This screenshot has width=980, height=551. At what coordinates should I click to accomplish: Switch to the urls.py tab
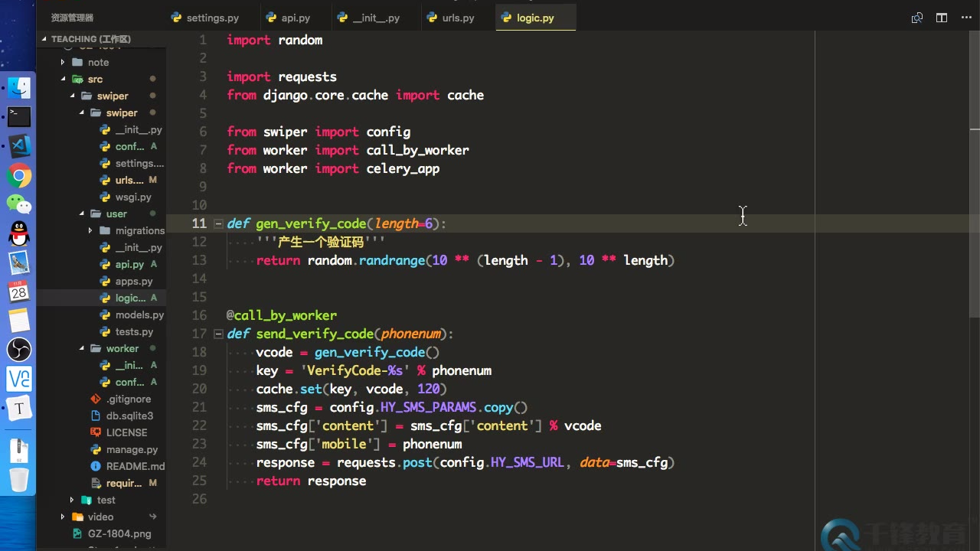[x=458, y=18]
